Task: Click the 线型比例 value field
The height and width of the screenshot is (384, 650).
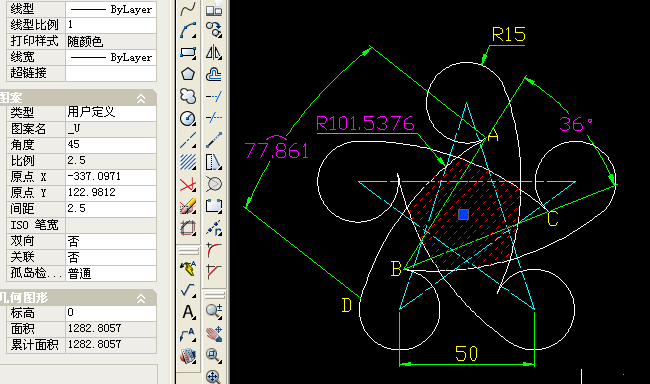Action: click(111, 25)
